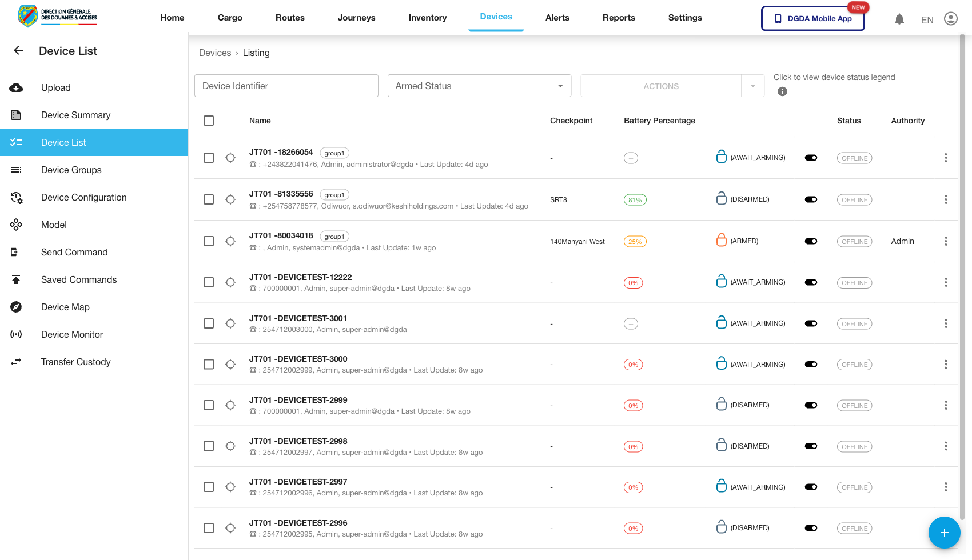Go to the Alerts tab
972x560 pixels.
(x=557, y=18)
